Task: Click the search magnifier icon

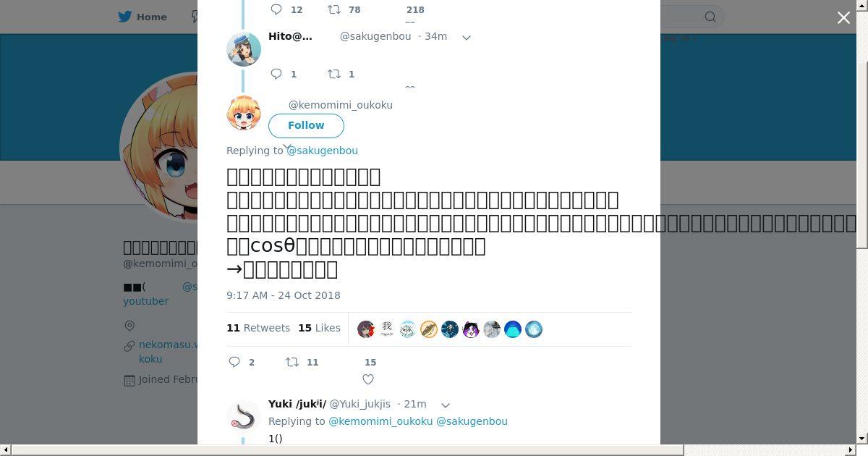Action: (710, 17)
